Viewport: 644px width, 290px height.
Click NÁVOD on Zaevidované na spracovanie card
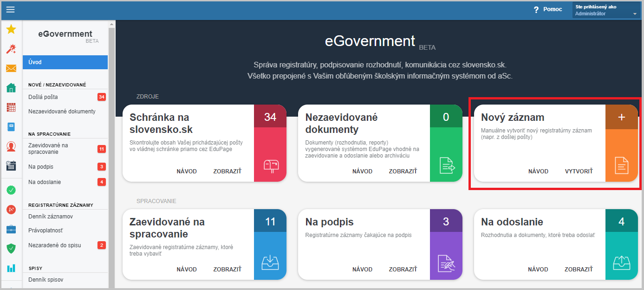(187, 270)
